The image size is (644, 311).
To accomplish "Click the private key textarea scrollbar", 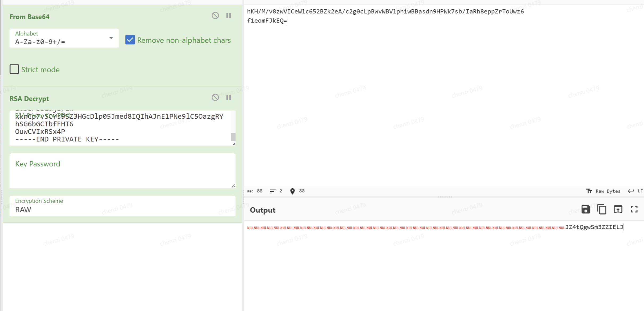I will point(233,137).
